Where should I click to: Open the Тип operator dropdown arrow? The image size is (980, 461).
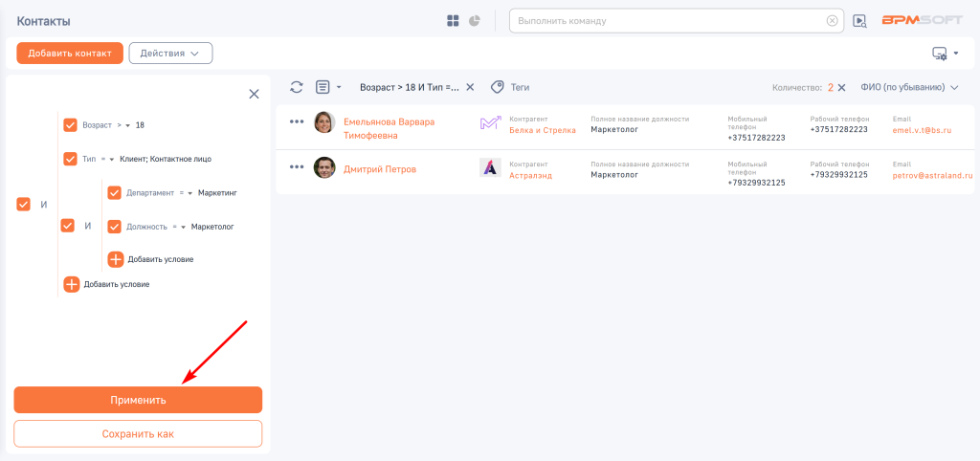112,160
